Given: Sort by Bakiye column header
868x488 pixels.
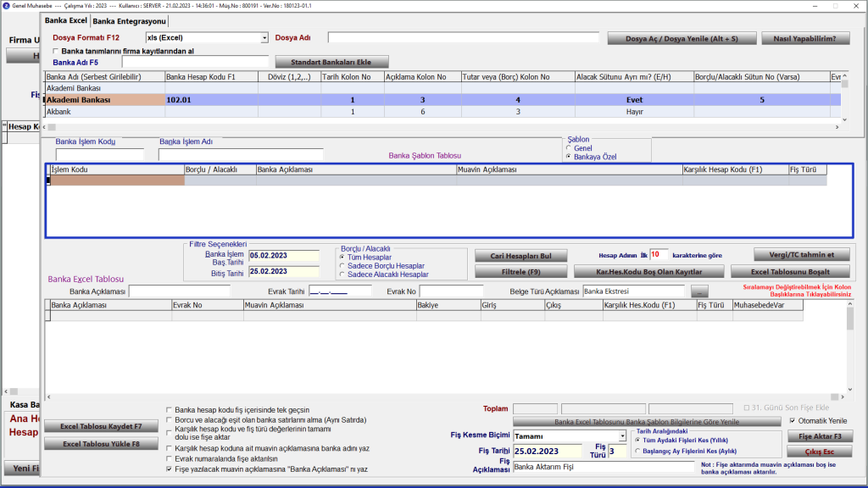Looking at the screenshot, I should point(448,305).
